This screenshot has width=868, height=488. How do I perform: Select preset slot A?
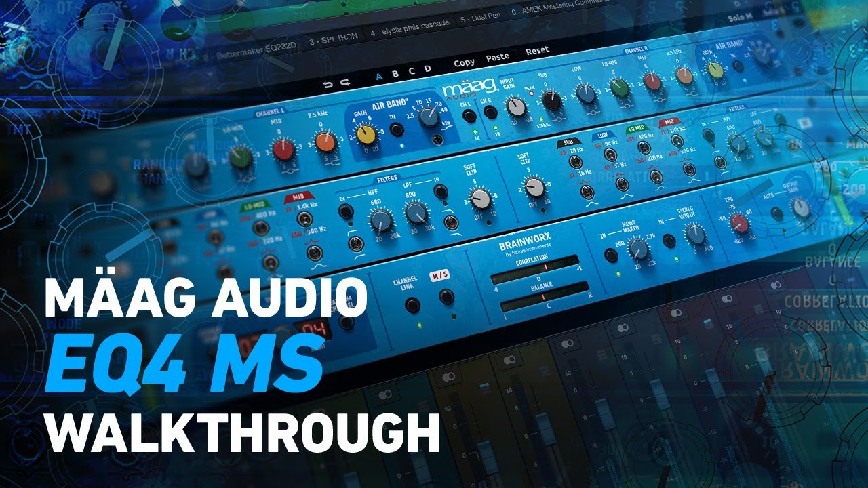click(378, 76)
